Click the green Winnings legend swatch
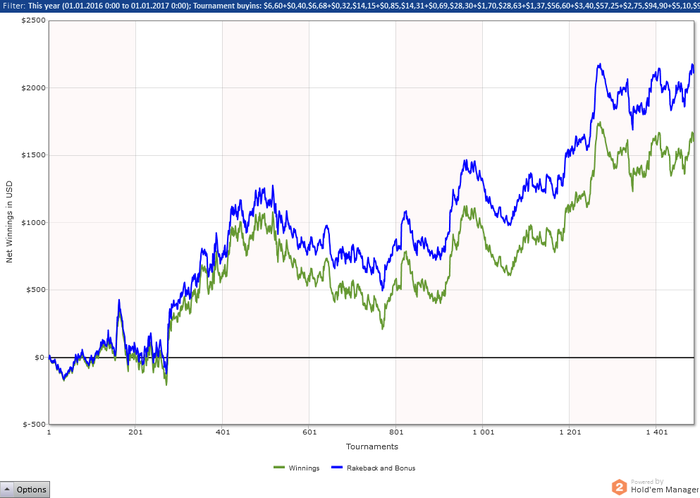 [279, 468]
